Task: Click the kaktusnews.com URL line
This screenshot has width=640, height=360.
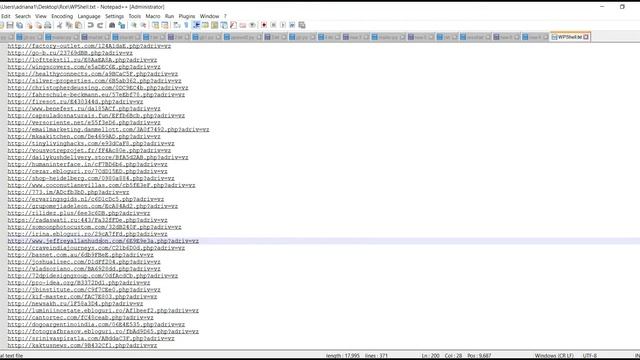Action: (82, 346)
